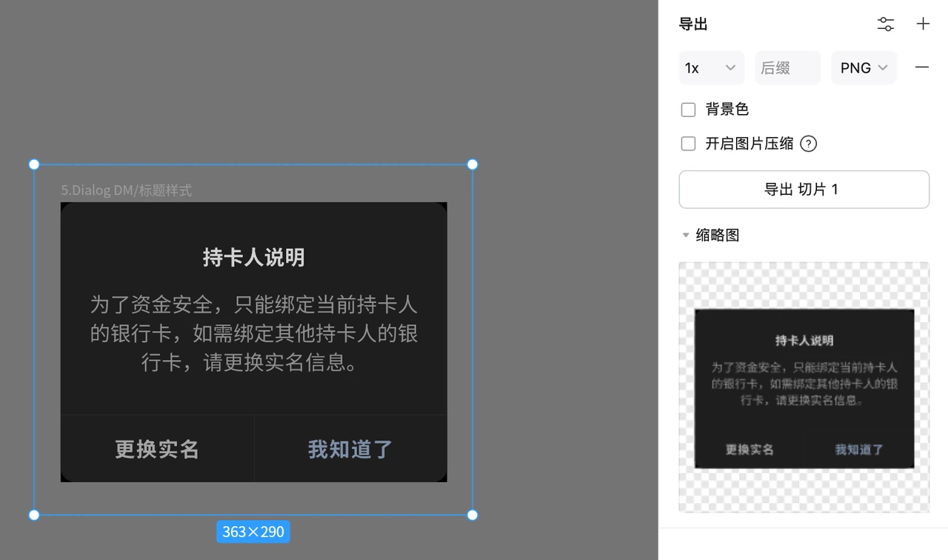
Task: Select the 5.Dialog DM/标题样式 frame label
Action: tap(126, 190)
